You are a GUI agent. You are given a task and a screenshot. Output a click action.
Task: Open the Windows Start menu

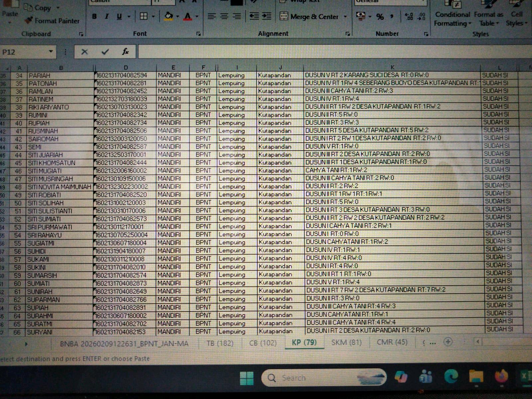click(247, 378)
